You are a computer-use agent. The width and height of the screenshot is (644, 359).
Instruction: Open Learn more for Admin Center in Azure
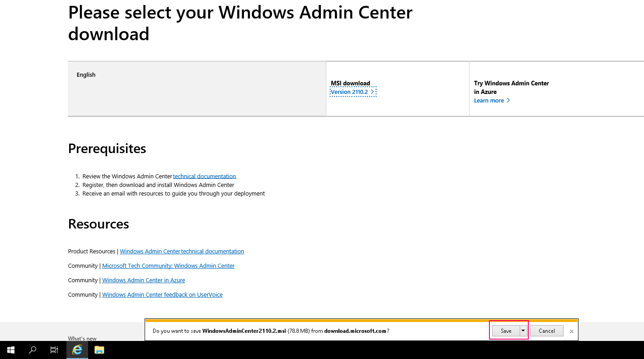coord(492,100)
